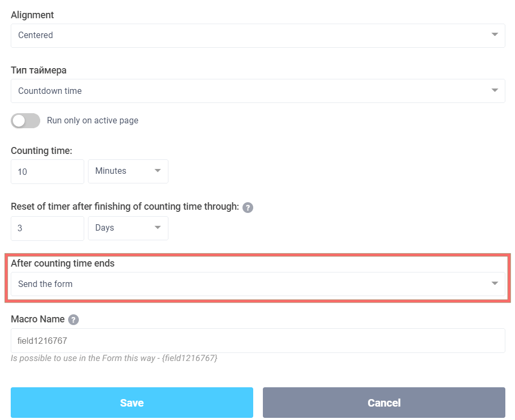Open the Alignment dropdown showing Centered
Viewport: 515px width, 420px height.
pyautogui.click(x=257, y=34)
